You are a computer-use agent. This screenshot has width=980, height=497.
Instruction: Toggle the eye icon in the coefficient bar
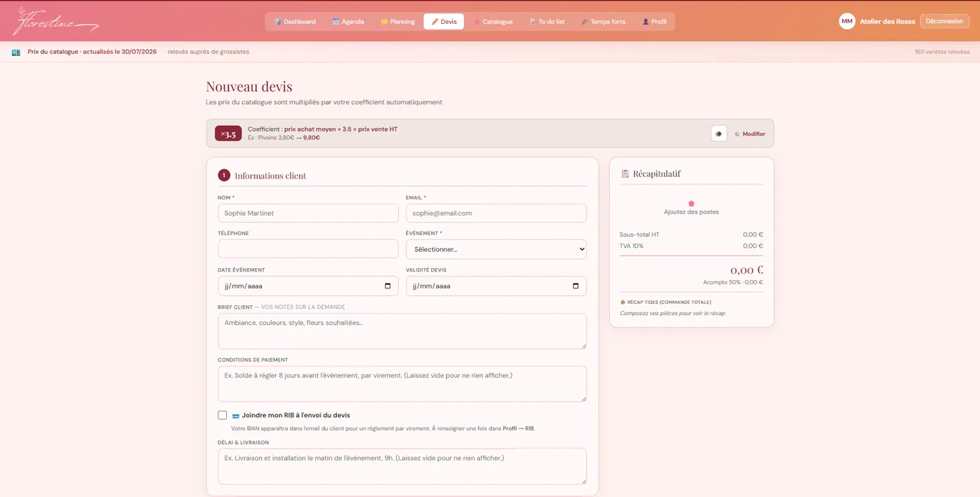718,134
